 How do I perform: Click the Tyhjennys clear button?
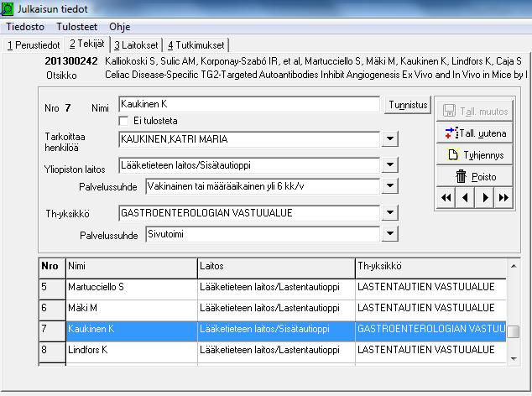[474, 154]
